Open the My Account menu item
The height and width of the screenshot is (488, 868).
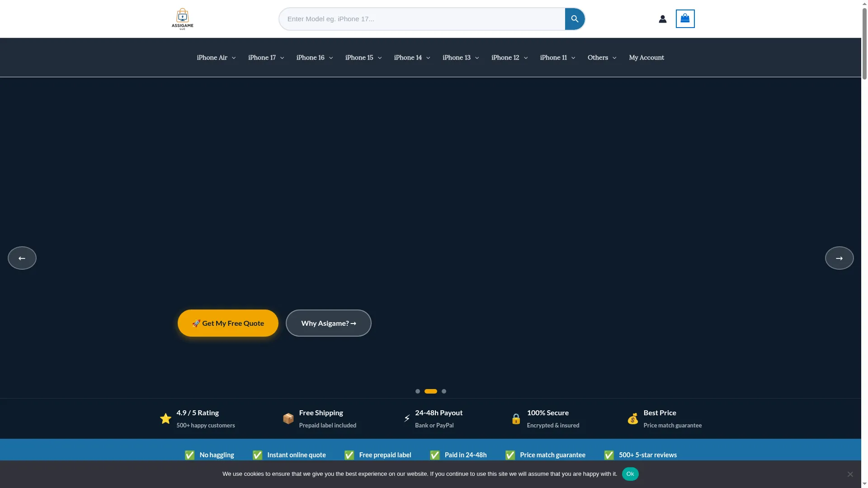[646, 57]
